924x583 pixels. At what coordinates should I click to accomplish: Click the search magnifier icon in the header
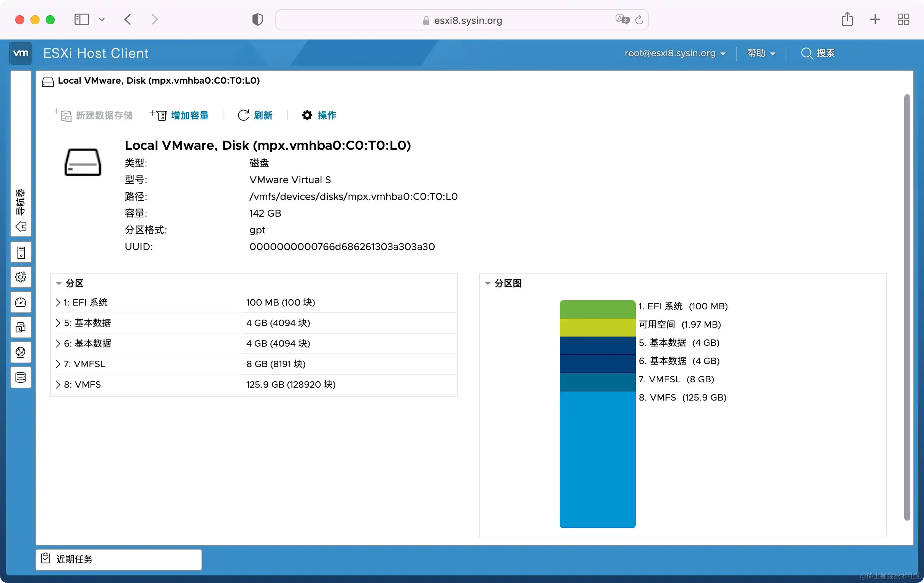(807, 53)
